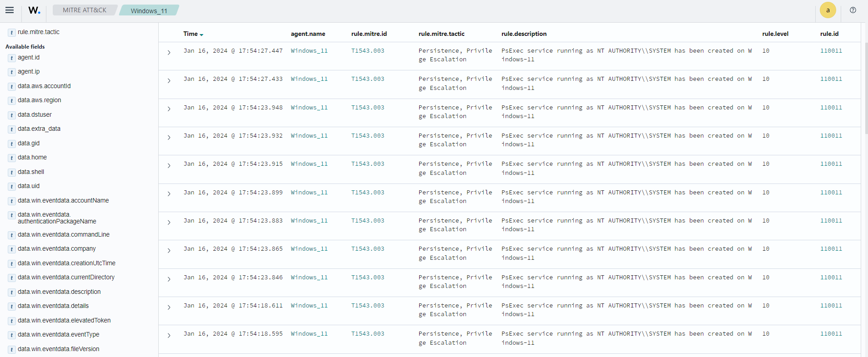Click the vertical scrollbar of events table
This screenshot has height=357, width=868.
click(866, 89)
